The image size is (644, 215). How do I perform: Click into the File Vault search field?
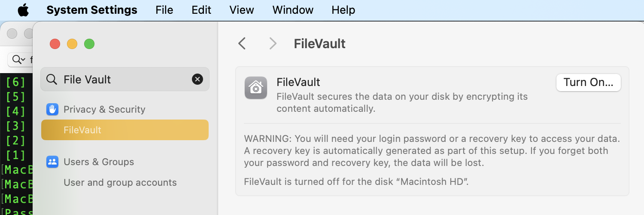[125, 80]
